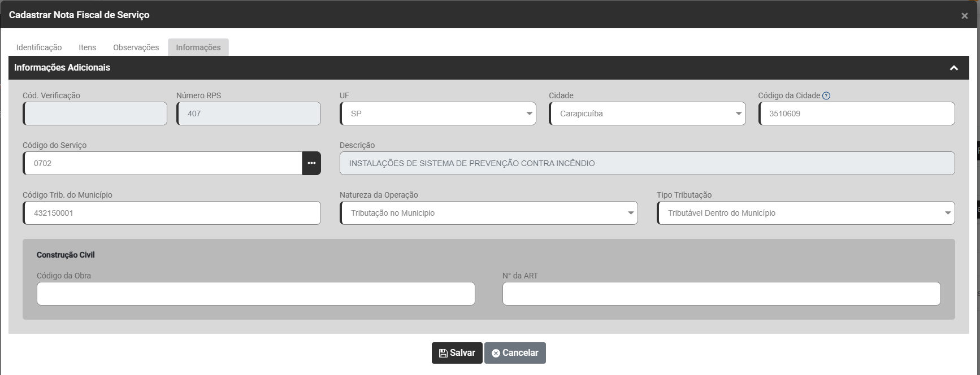Open the Cidade dropdown showing Carapicuíba
The width and height of the screenshot is (980, 375).
(647, 114)
